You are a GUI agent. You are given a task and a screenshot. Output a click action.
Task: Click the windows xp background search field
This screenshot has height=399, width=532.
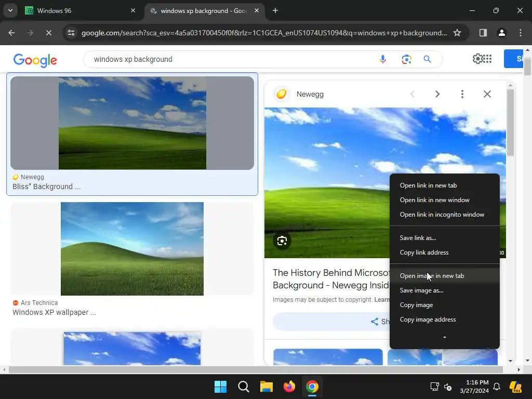(231, 59)
